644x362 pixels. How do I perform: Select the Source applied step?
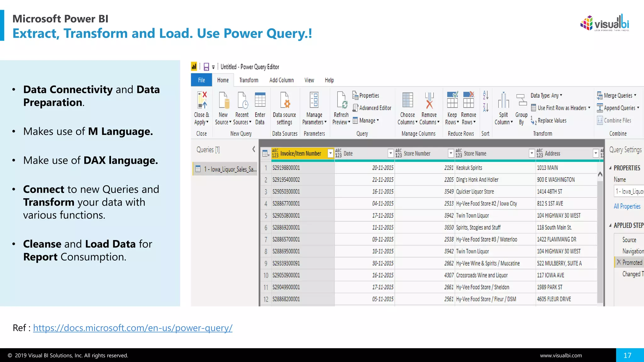click(629, 240)
